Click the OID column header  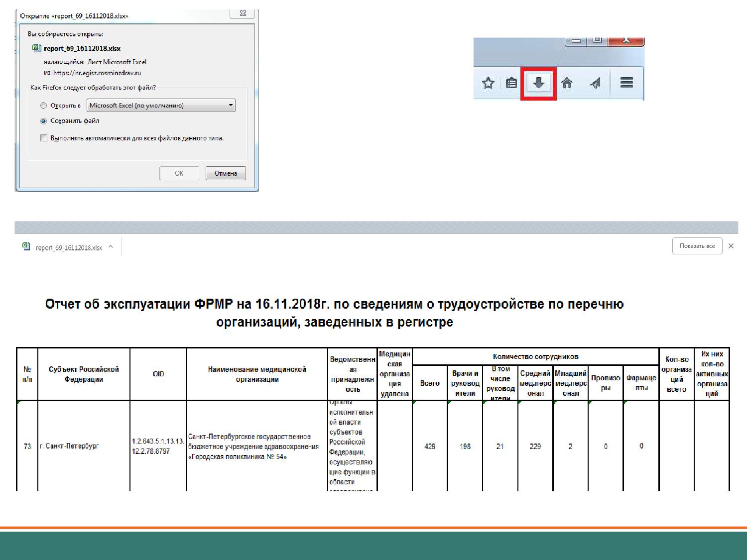pyautogui.click(x=158, y=374)
